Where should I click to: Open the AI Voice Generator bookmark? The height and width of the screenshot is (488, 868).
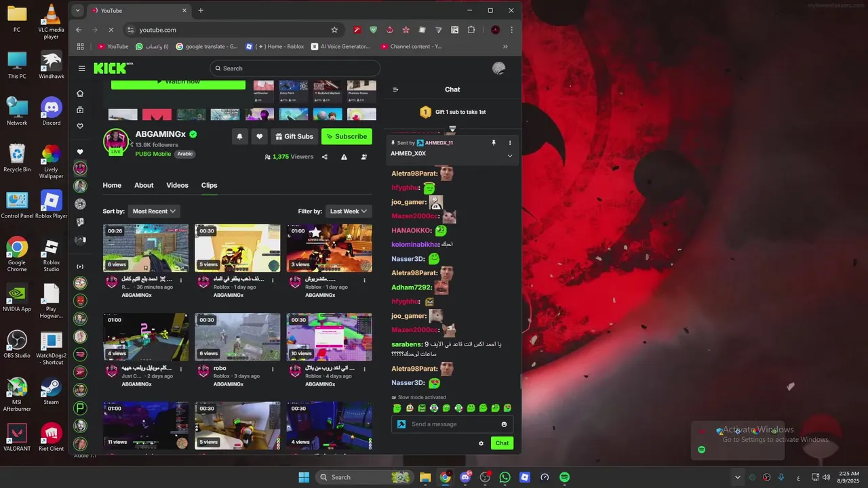tap(340, 47)
